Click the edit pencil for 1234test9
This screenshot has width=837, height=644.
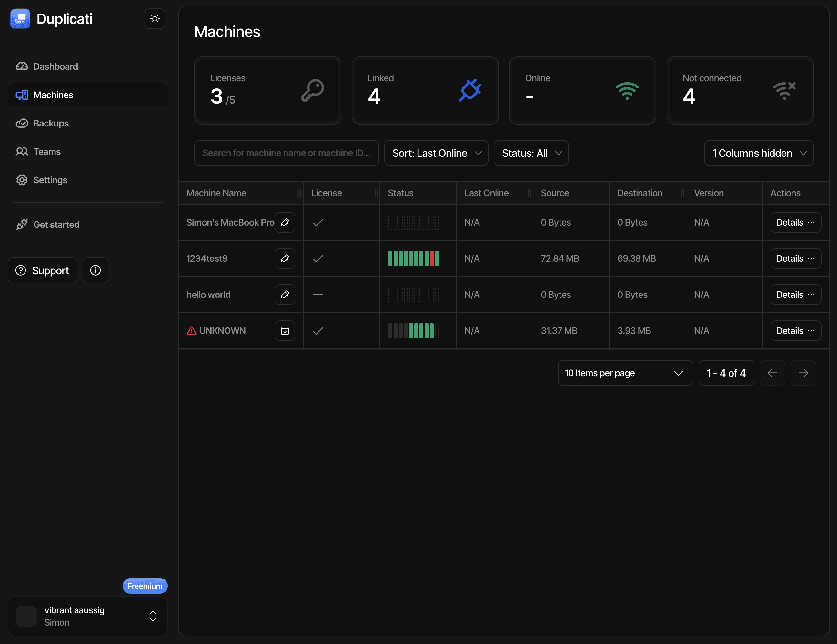tap(285, 258)
